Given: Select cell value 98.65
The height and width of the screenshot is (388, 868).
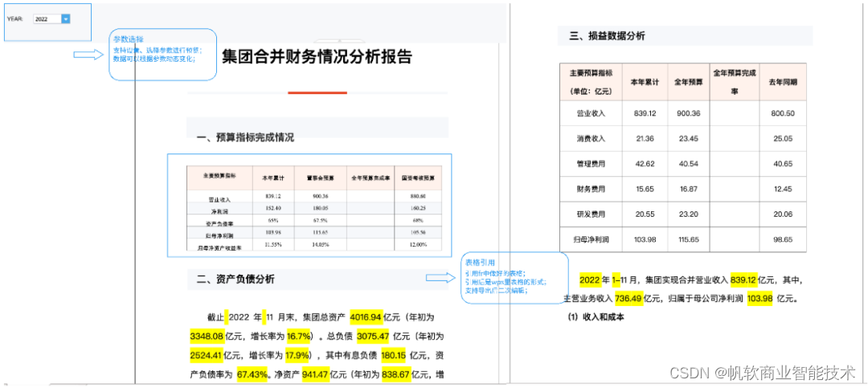Looking at the screenshot, I should 783,239.
